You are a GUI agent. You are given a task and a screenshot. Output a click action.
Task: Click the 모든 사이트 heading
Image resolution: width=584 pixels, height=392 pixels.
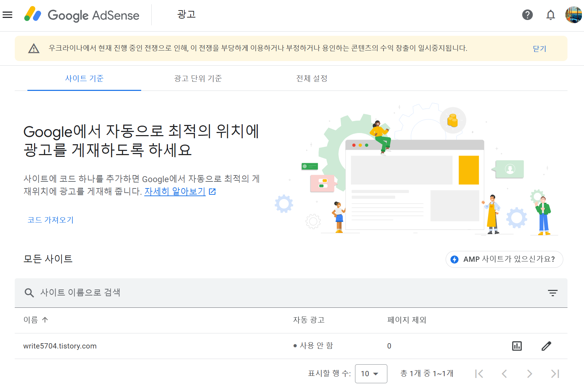point(48,259)
